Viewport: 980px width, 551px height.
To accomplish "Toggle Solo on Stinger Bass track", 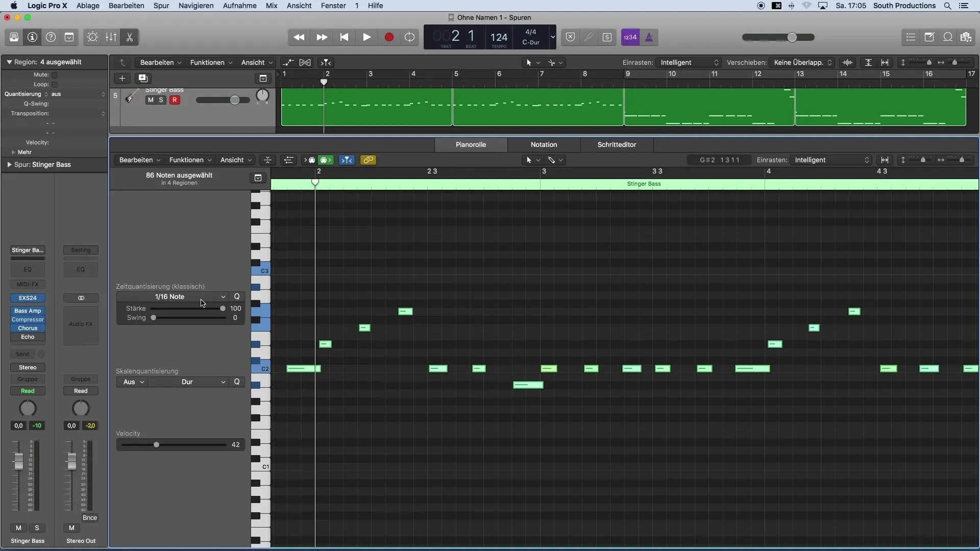I will click(x=160, y=99).
